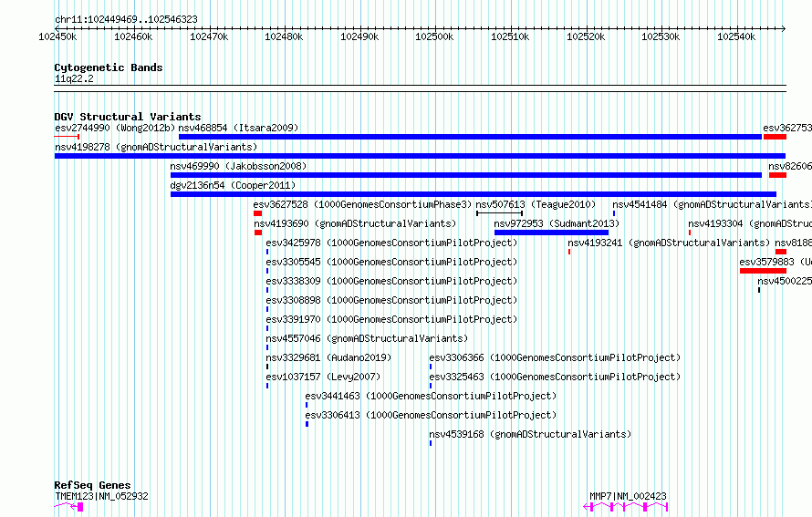Select the red esv3579883 variant bar
Screen dimensions: 812x517
763,271
